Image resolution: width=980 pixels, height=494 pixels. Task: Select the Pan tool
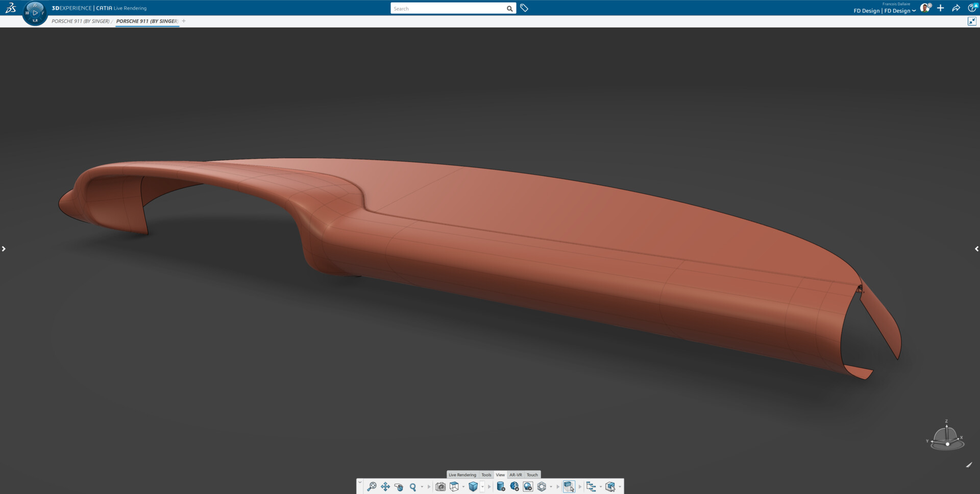(385, 487)
